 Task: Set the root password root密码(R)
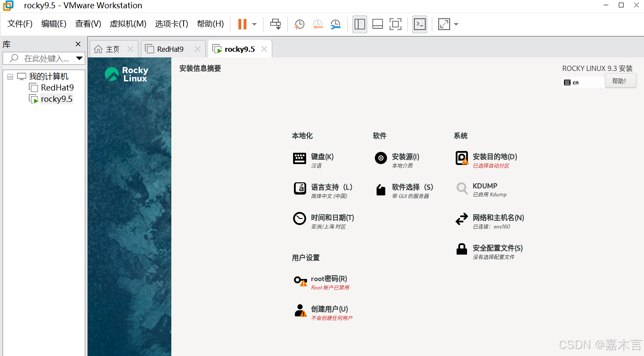[321, 282]
